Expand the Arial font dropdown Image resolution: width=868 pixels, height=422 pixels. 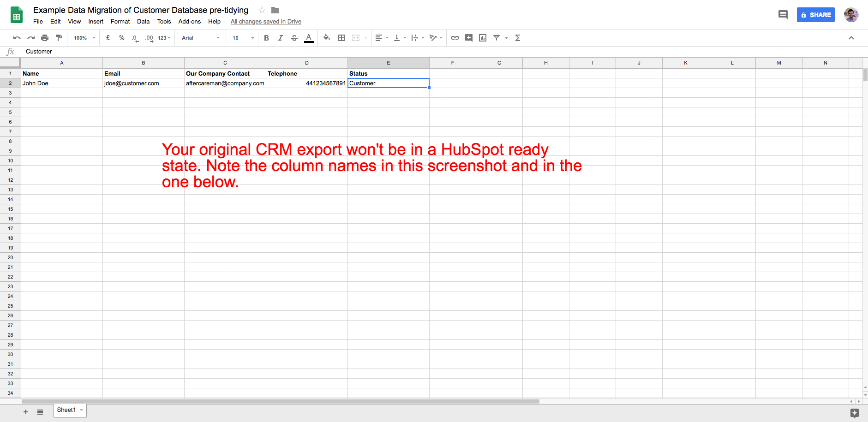tap(200, 38)
